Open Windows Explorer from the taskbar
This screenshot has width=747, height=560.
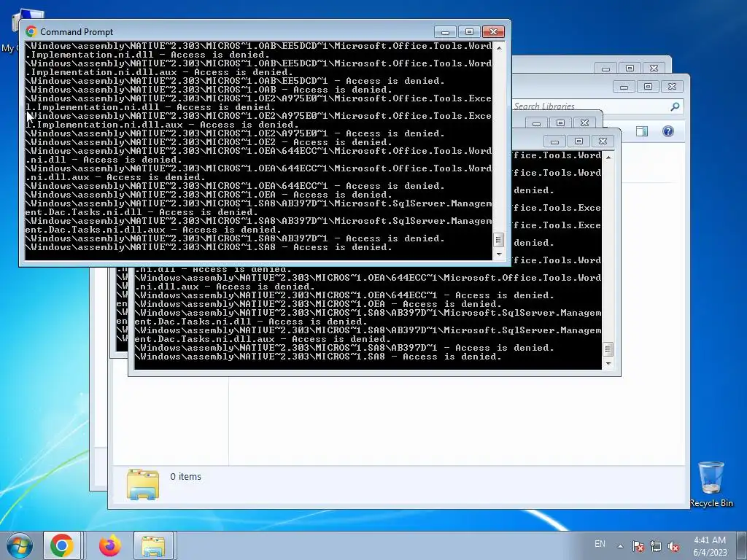click(x=153, y=545)
